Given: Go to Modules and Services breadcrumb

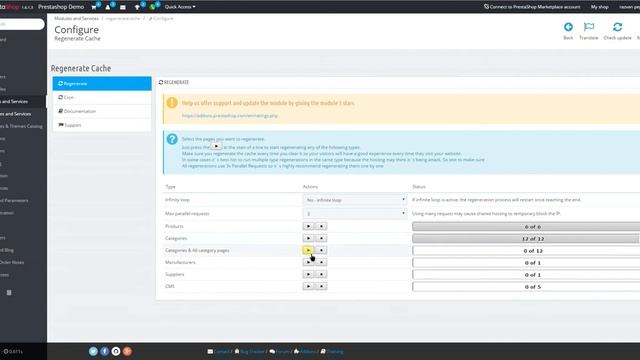Looking at the screenshot, I should point(76,19).
